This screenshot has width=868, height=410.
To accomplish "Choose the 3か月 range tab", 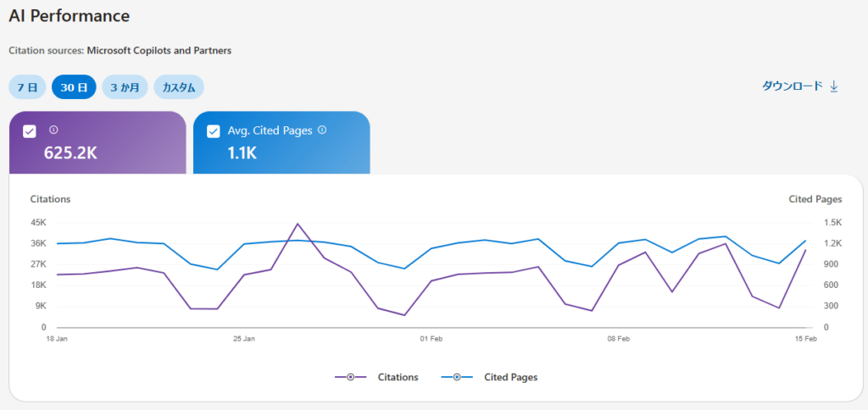I will (x=125, y=87).
